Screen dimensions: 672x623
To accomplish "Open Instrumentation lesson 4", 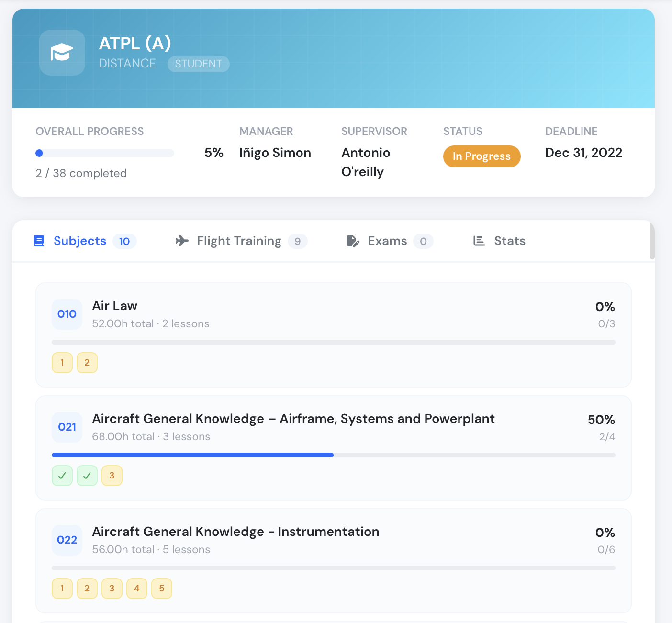I will [x=137, y=589].
